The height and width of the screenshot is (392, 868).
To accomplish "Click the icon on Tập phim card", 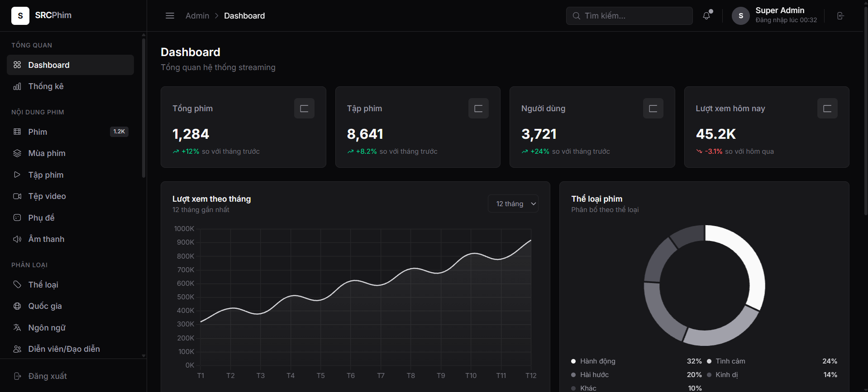I will (478, 109).
